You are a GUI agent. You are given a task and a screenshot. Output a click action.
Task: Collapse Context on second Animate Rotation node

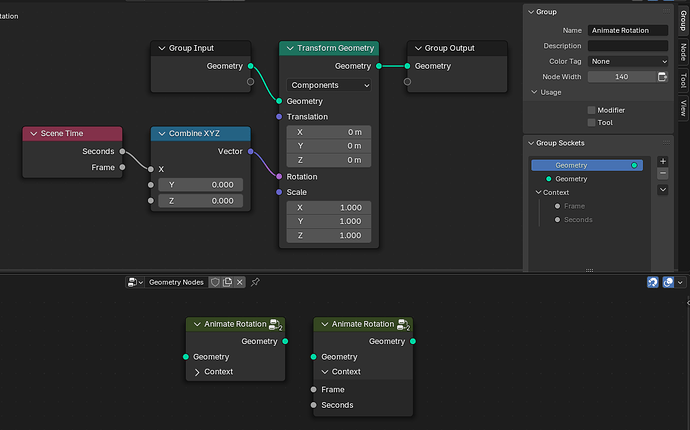(x=325, y=372)
